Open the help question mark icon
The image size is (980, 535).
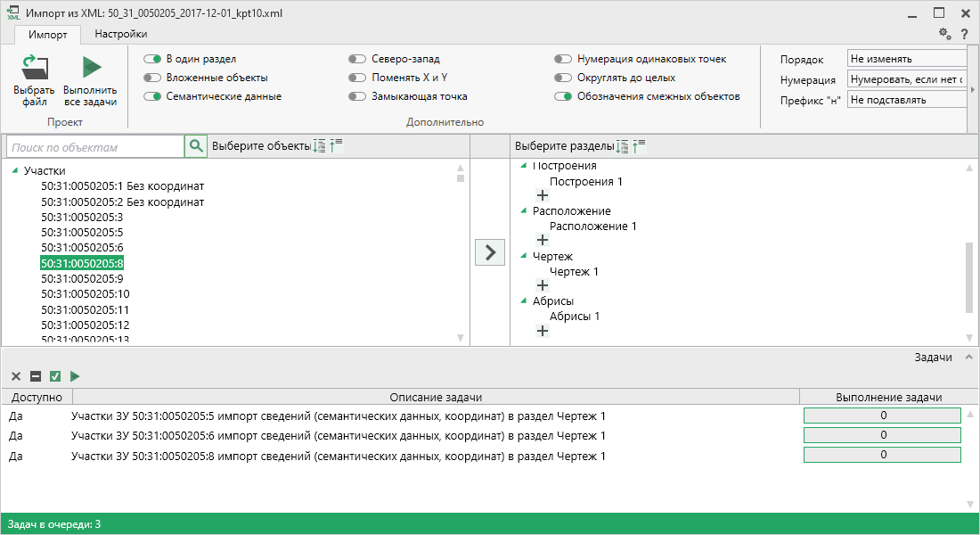pyautogui.click(x=964, y=34)
